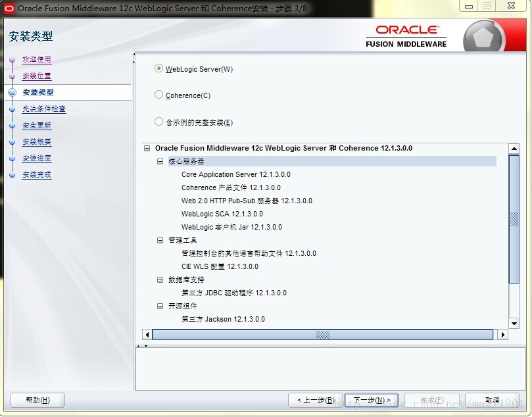Select 第三方 Jackson 12.1.3.0.0 row
The height and width of the screenshot is (417, 532).
[x=223, y=319]
